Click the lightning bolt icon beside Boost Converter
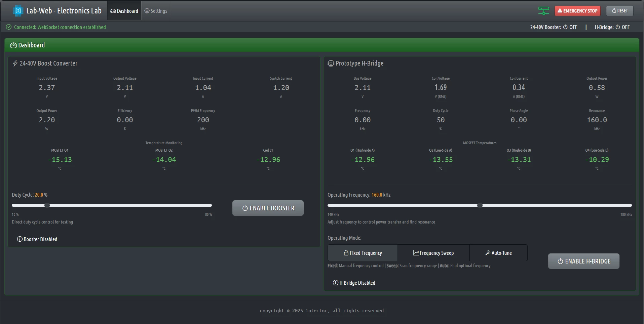The image size is (644, 324). 15,63
